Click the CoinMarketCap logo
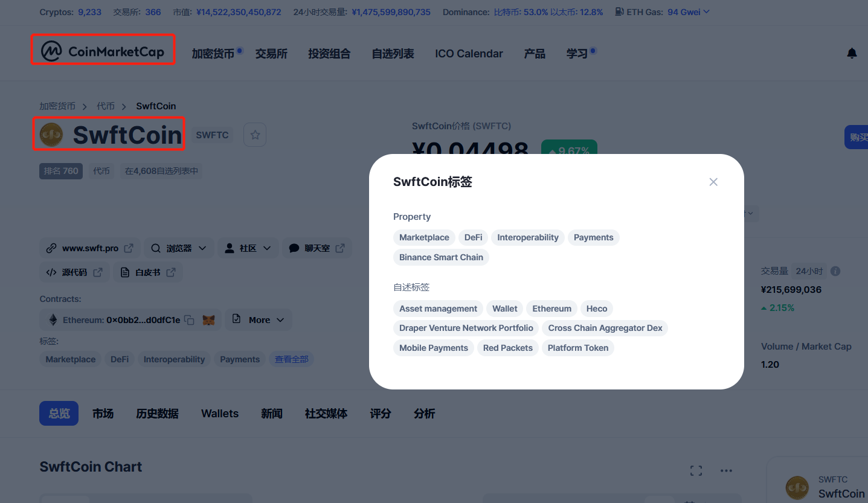868x503 pixels. [103, 52]
